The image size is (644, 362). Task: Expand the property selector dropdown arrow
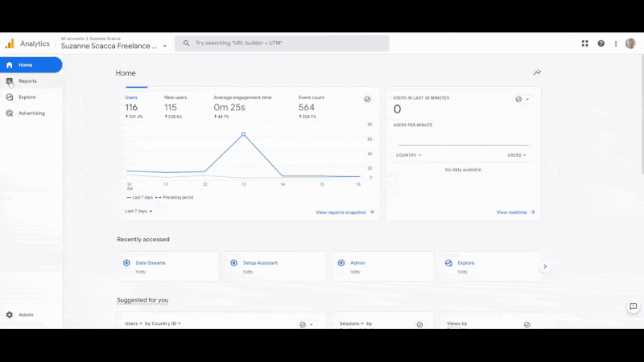pyautogui.click(x=165, y=47)
